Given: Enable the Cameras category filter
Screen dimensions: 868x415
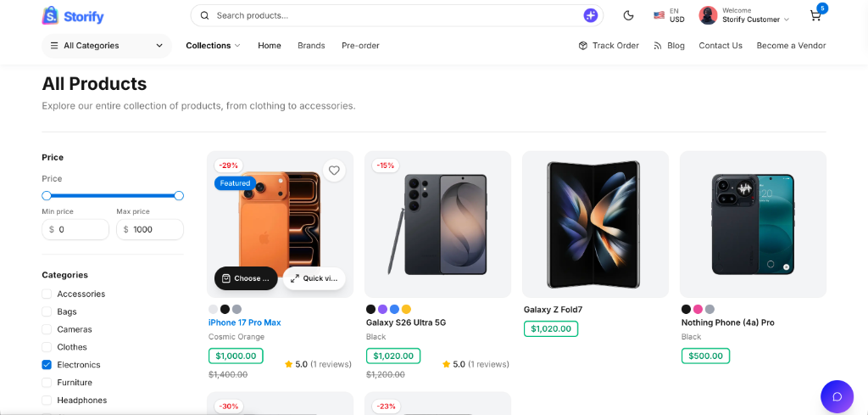Looking at the screenshot, I should click(x=47, y=329).
